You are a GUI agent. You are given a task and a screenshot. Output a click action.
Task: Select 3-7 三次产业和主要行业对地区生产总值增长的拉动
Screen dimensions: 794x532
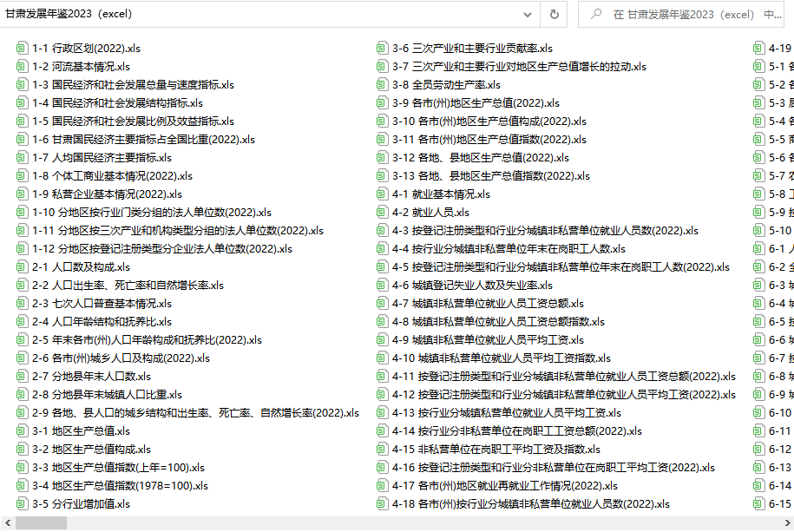click(520, 66)
